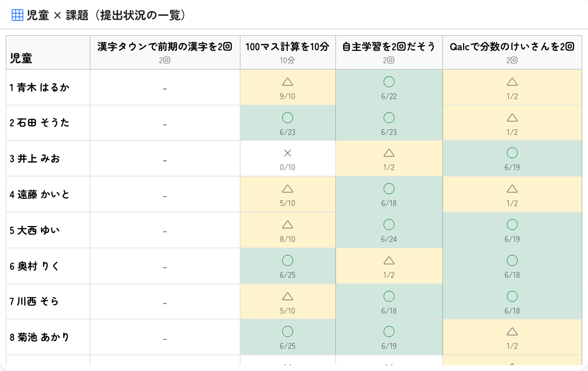Click the 6/25 date under 奥村 りく 100マス計算
588x371 pixels.
[x=287, y=275]
